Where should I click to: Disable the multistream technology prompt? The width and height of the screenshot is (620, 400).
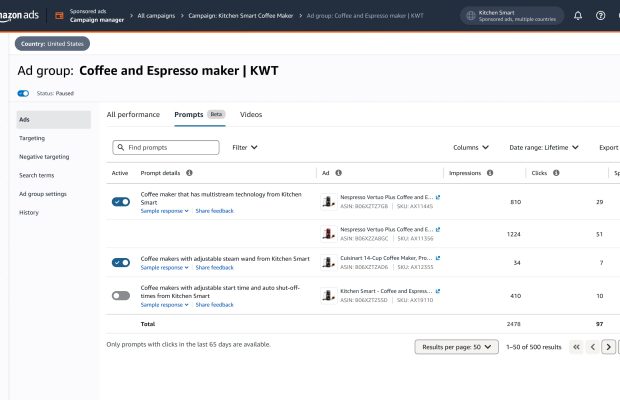pos(121,202)
